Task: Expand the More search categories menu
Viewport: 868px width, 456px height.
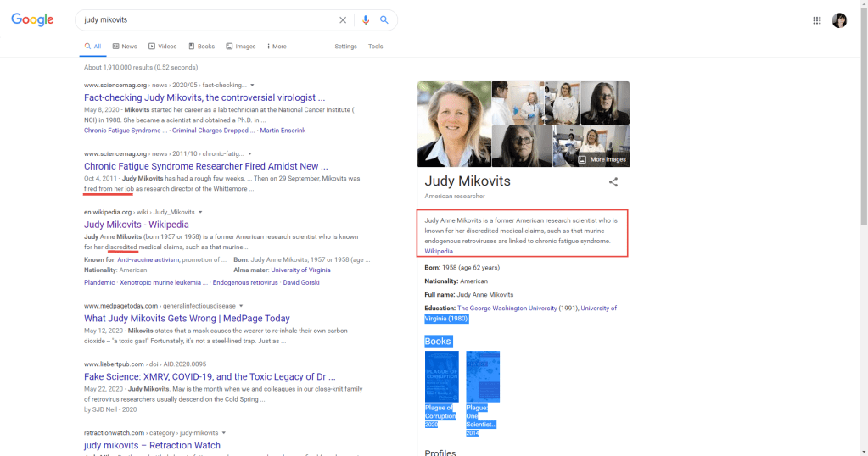Action: click(x=277, y=47)
